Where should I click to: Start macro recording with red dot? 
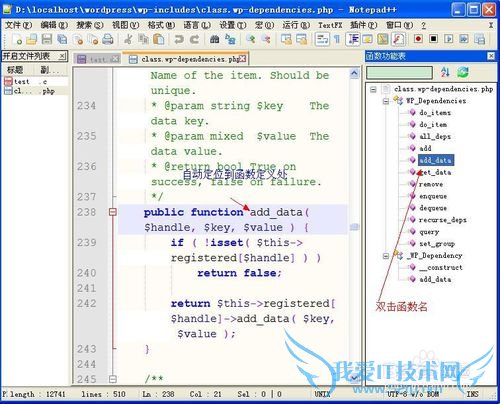pos(418,39)
